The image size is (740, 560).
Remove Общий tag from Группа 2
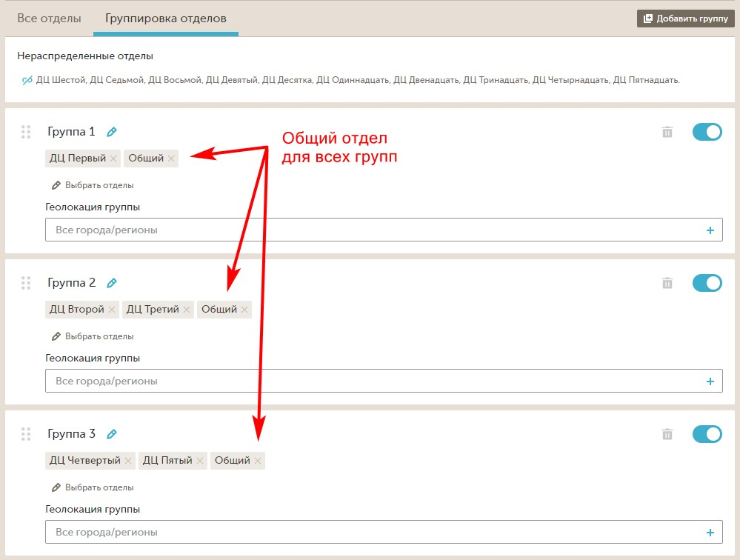pyautogui.click(x=244, y=310)
